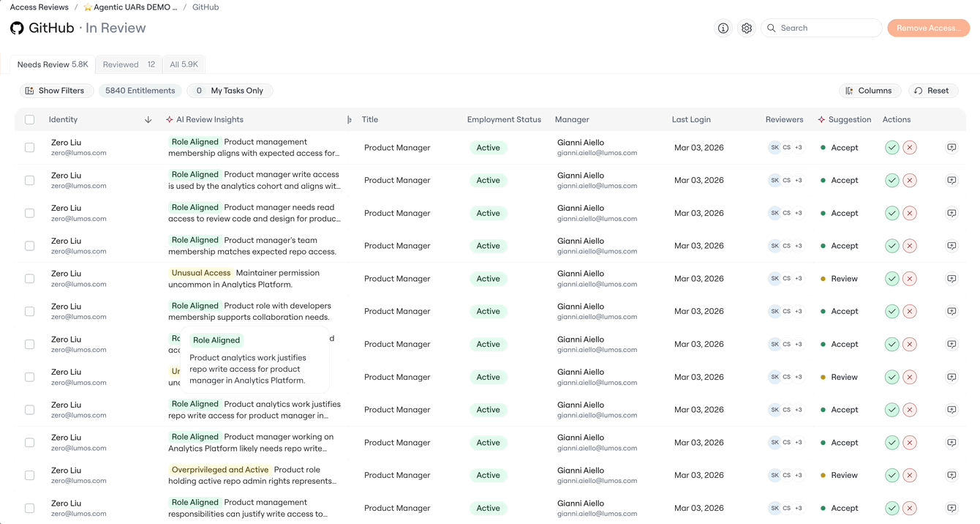This screenshot has width=980, height=524.
Task: Focus the Search field
Action: click(x=821, y=28)
